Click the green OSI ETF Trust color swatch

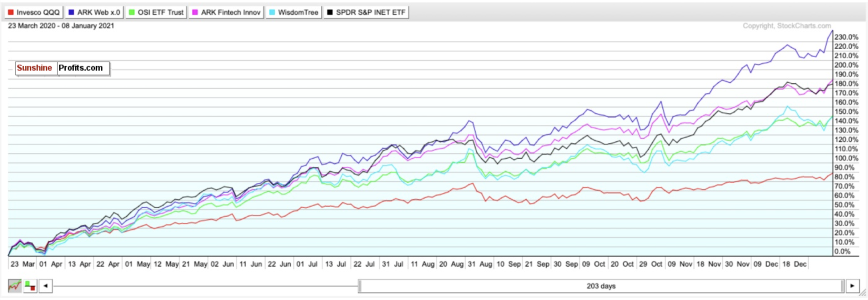click(132, 12)
